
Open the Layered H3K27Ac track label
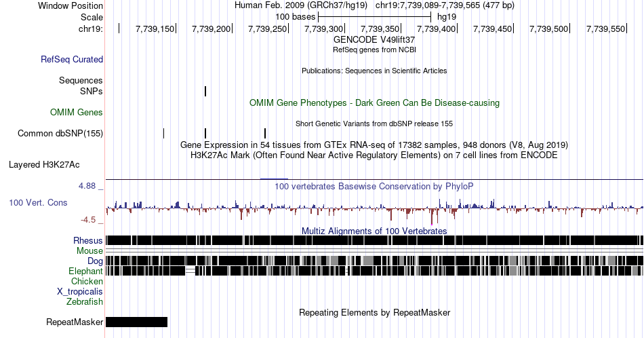coord(44,164)
